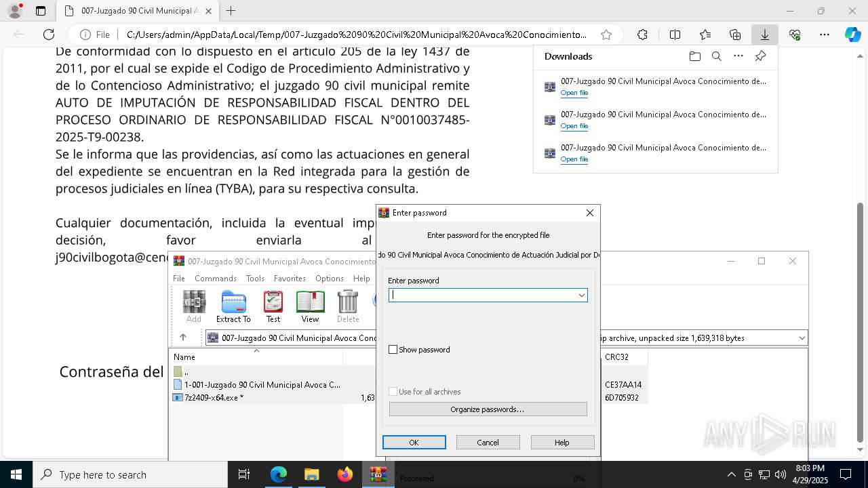
Task: Open file link for first download
Action: (x=574, y=93)
